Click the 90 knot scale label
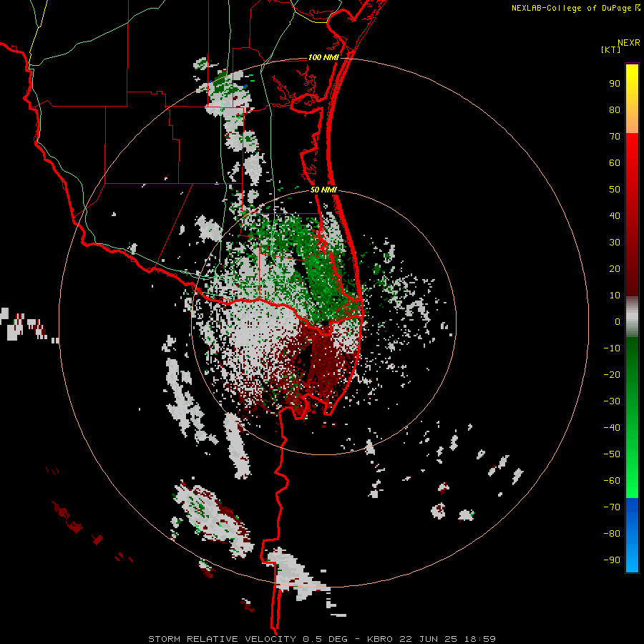Image resolution: width=644 pixels, height=644 pixels. [615, 84]
